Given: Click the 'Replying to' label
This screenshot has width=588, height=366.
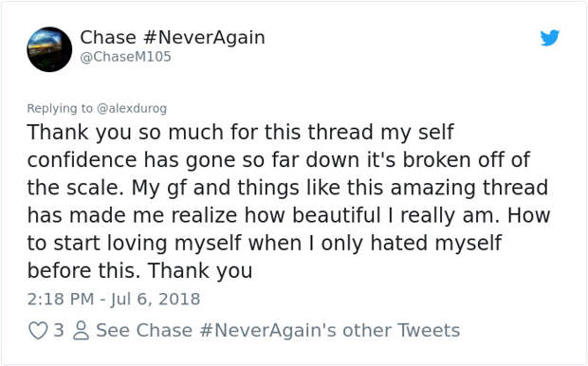Looking at the screenshot, I should [60, 108].
